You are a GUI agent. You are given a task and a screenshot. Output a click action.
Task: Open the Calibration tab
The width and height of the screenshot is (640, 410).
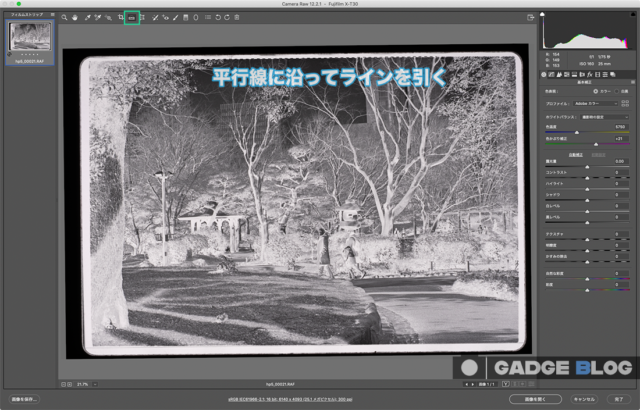598,74
